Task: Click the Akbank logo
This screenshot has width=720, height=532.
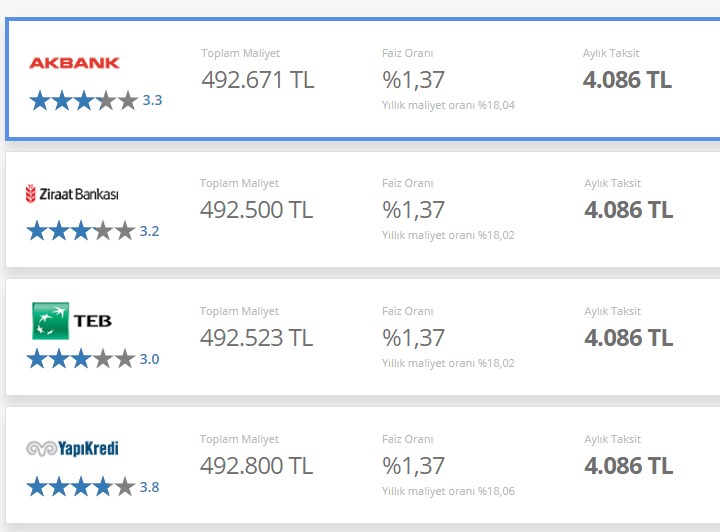Action: pyautogui.click(x=74, y=63)
